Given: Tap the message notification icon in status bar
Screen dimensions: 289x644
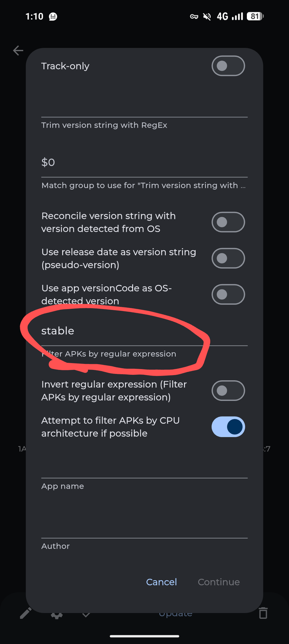Looking at the screenshot, I should [x=53, y=17].
